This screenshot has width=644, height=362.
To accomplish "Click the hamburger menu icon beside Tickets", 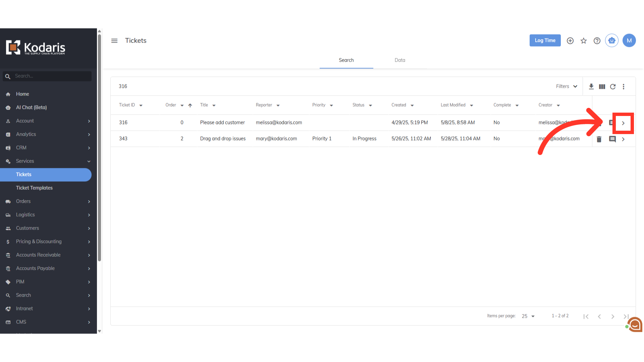I will point(114,41).
